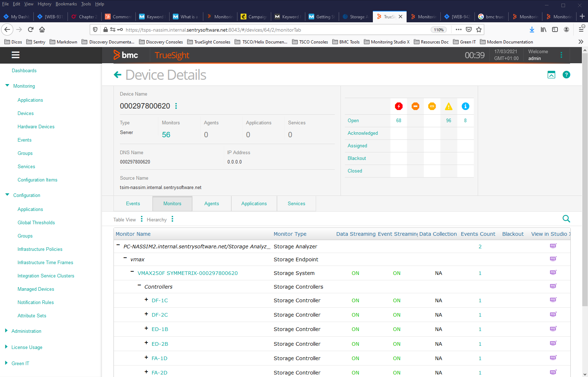
Task: Click the page vertical scrollbar
Action: 585,180
